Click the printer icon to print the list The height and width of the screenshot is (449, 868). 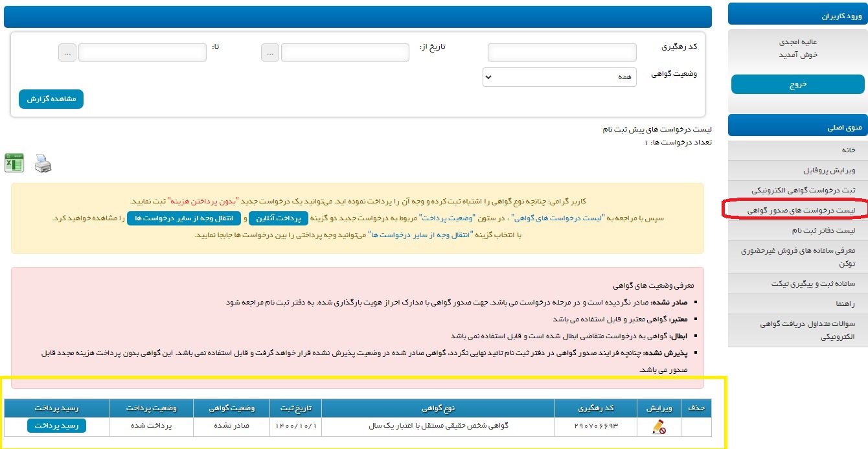pos(42,163)
